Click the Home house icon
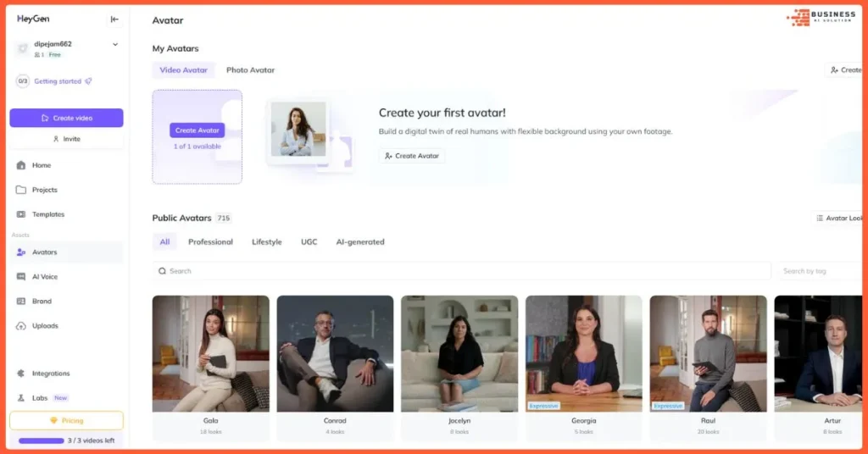 [21, 165]
